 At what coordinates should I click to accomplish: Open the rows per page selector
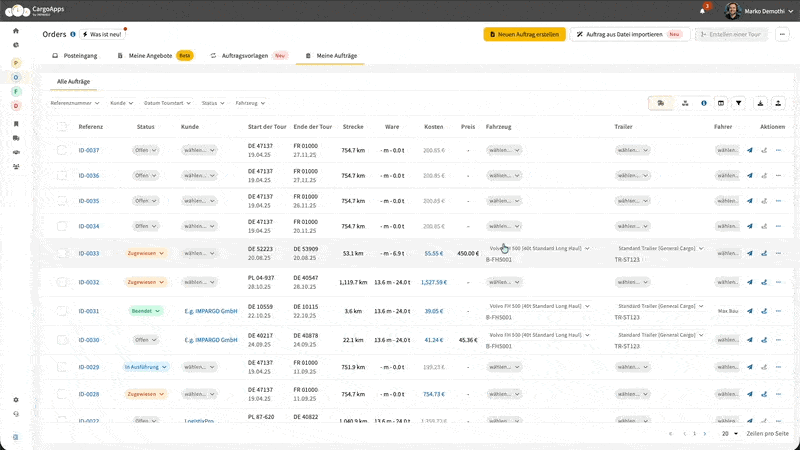pos(730,433)
